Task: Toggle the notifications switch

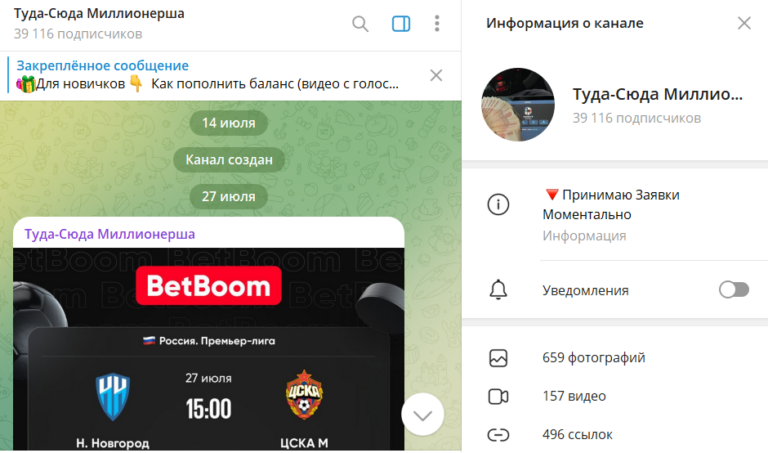Action: click(x=734, y=289)
